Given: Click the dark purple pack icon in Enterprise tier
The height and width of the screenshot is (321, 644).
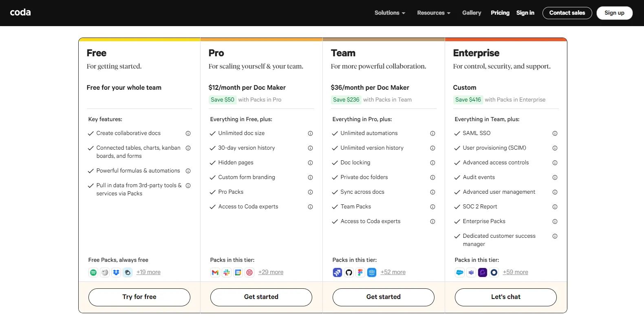Looking at the screenshot, I should (x=483, y=272).
